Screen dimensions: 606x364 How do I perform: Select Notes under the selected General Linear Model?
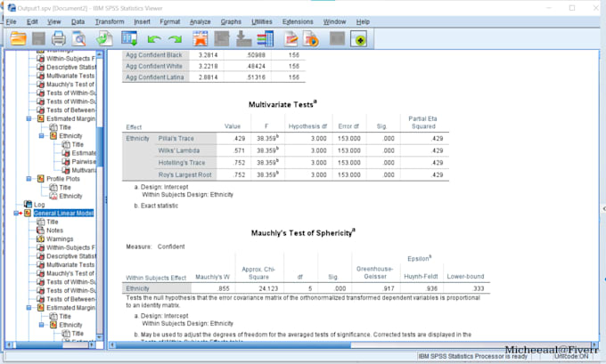[54, 231]
